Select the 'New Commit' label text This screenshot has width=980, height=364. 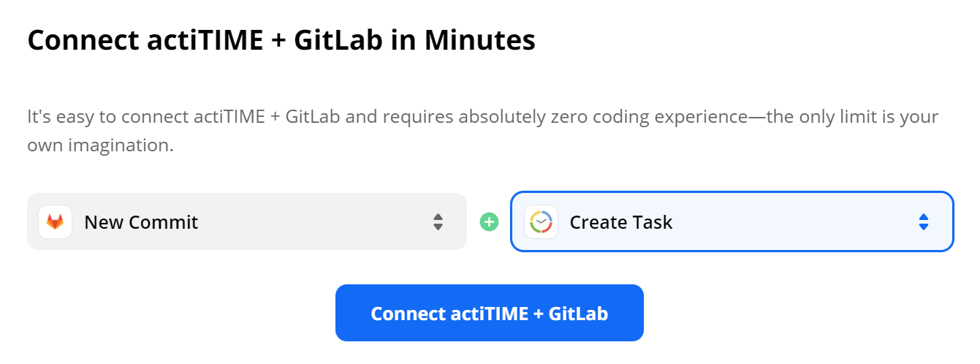click(141, 222)
